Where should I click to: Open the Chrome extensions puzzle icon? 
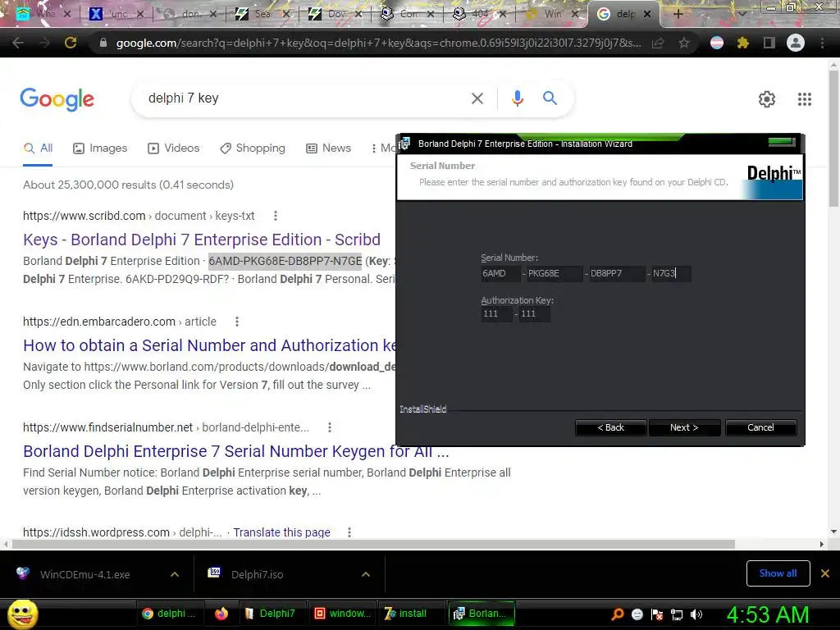[743, 43]
